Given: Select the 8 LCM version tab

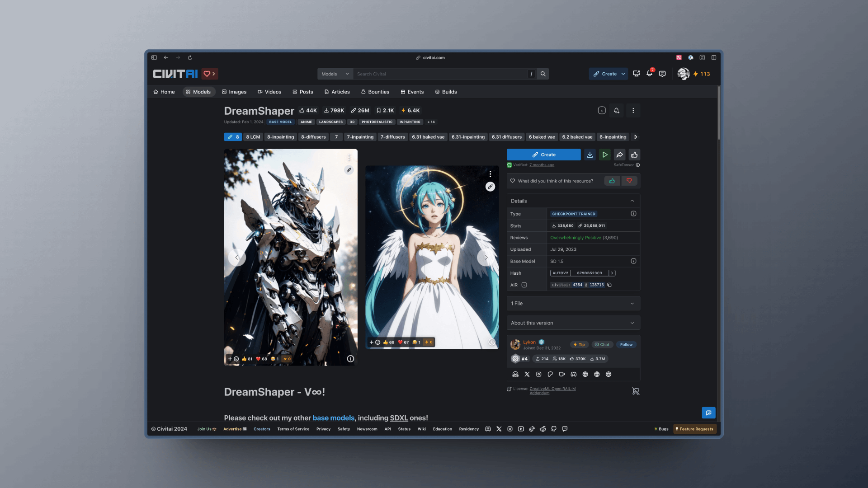Looking at the screenshot, I should click(x=253, y=137).
